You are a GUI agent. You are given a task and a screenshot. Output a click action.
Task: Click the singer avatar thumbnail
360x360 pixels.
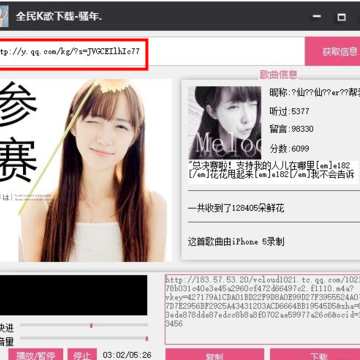click(x=225, y=123)
